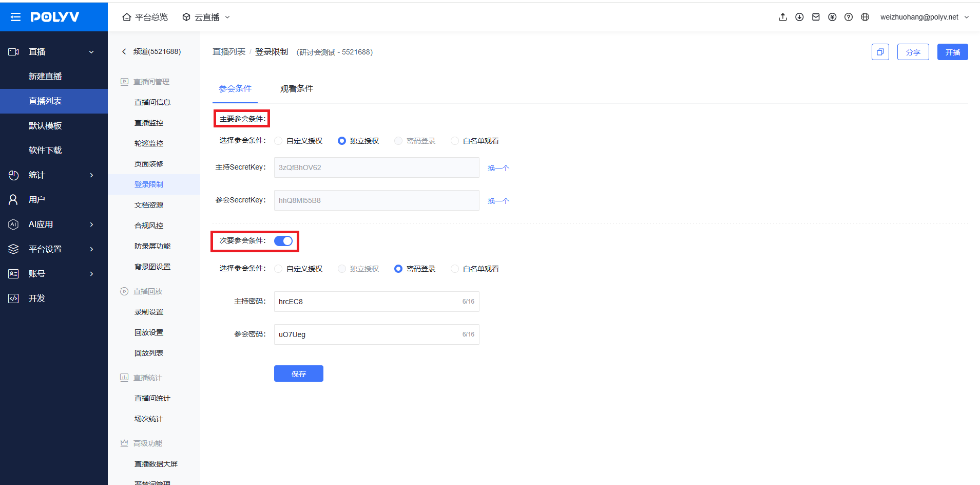The height and width of the screenshot is (485, 980).
Task: Click the camera icon for 直播
Action: coord(13,52)
